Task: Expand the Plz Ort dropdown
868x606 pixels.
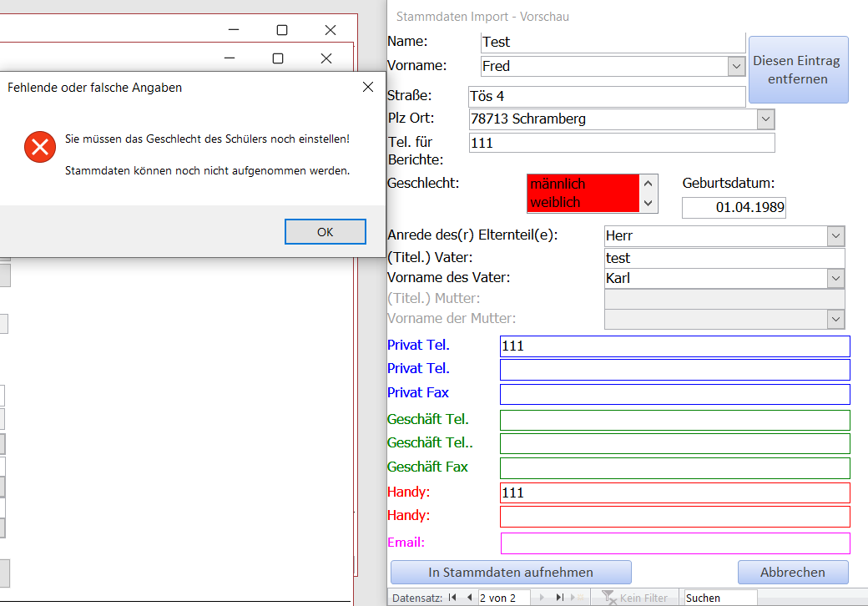Action: [x=765, y=119]
